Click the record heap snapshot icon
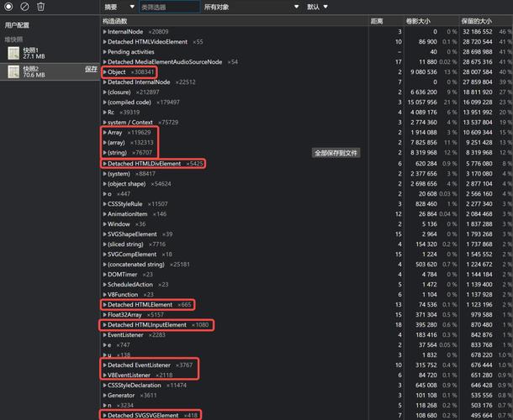This screenshot has height=420, width=513. [8, 7]
